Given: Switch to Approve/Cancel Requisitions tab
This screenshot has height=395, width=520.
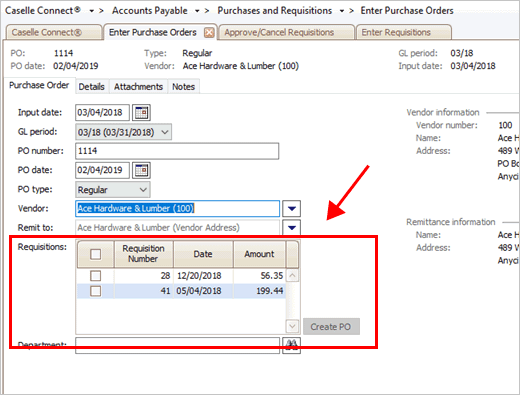Looking at the screenshot, I should 286,32.
